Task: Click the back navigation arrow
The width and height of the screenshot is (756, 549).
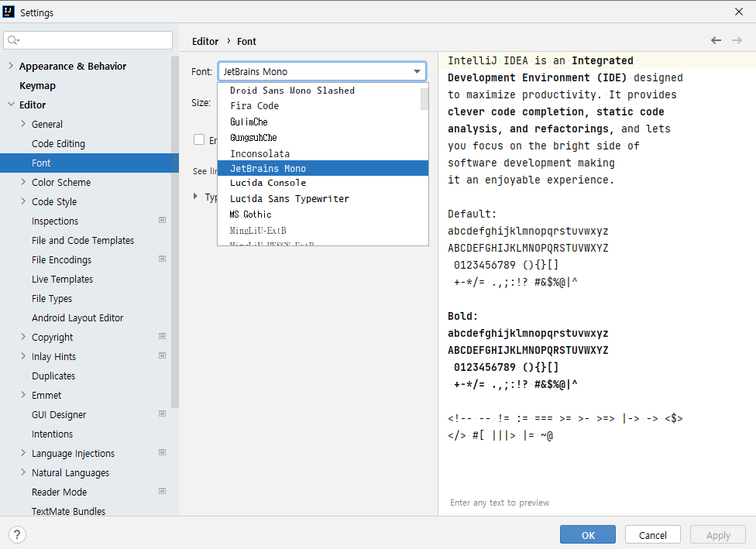Action: click(716, 40)
